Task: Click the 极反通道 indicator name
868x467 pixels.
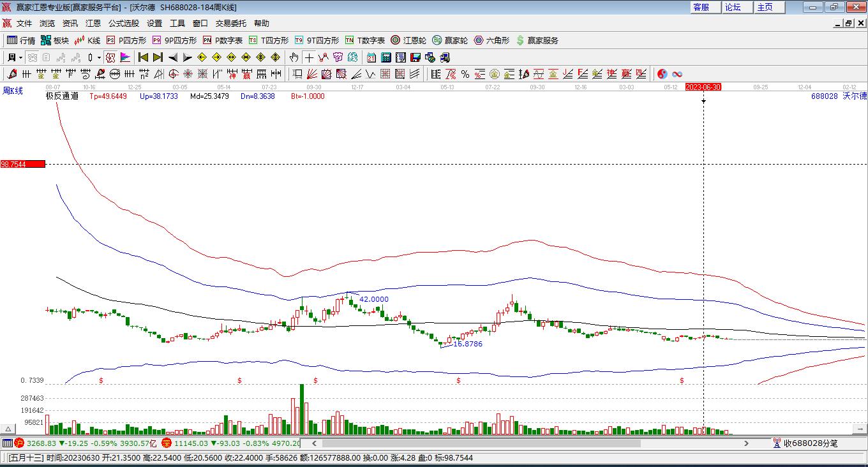Action: pos(62,96)
